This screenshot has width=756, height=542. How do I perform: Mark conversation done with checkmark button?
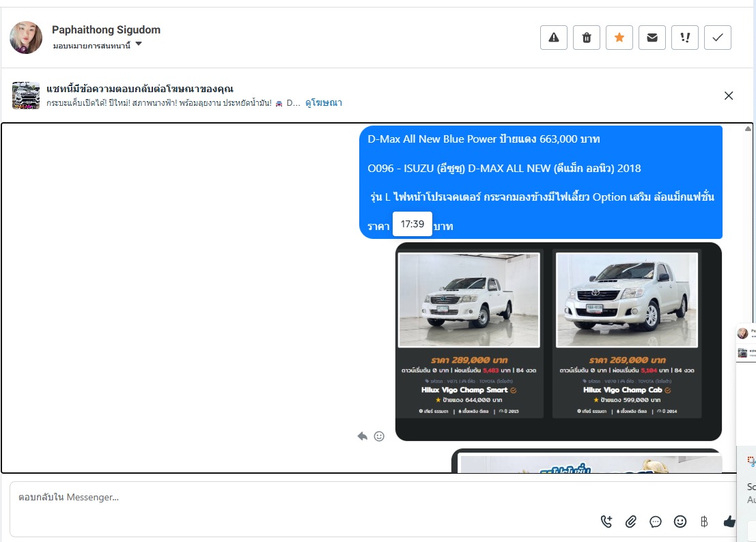point(718,38)
